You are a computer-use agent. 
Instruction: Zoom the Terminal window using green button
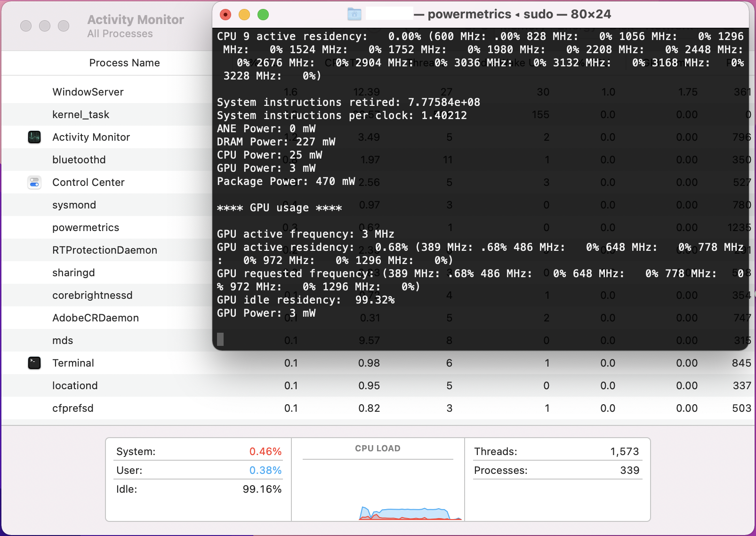coord(263,15)
